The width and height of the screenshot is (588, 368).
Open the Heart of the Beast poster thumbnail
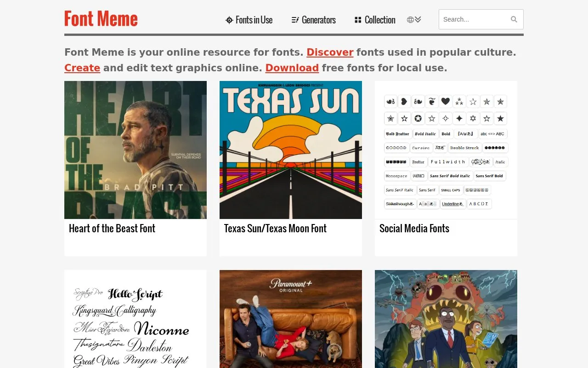[136, 150]
